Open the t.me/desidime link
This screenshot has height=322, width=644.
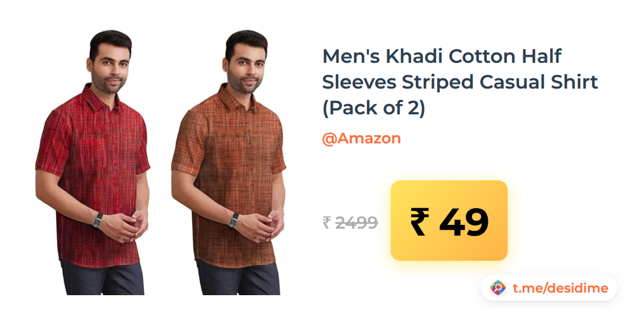click(560, 288)
